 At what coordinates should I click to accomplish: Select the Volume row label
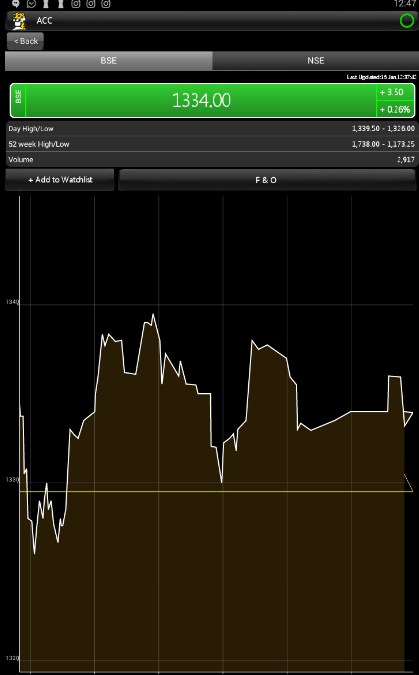click(21, 160)
